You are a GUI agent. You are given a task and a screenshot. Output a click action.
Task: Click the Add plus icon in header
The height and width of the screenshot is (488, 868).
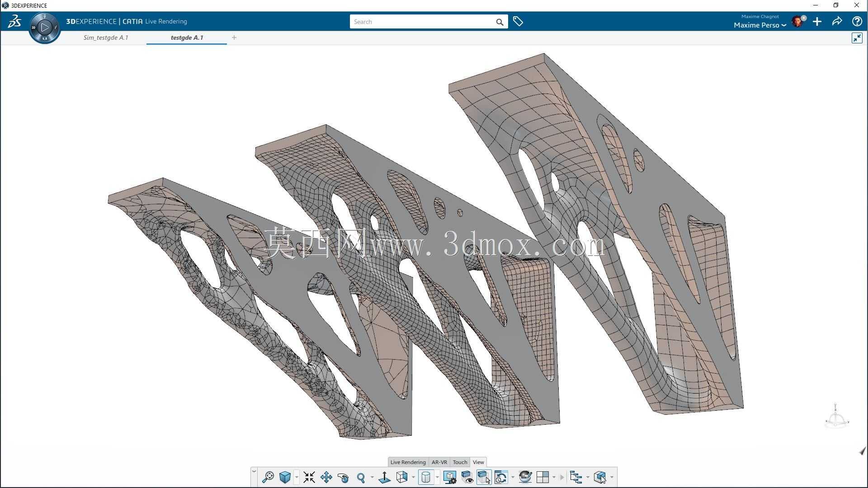(x=817, y=21)
